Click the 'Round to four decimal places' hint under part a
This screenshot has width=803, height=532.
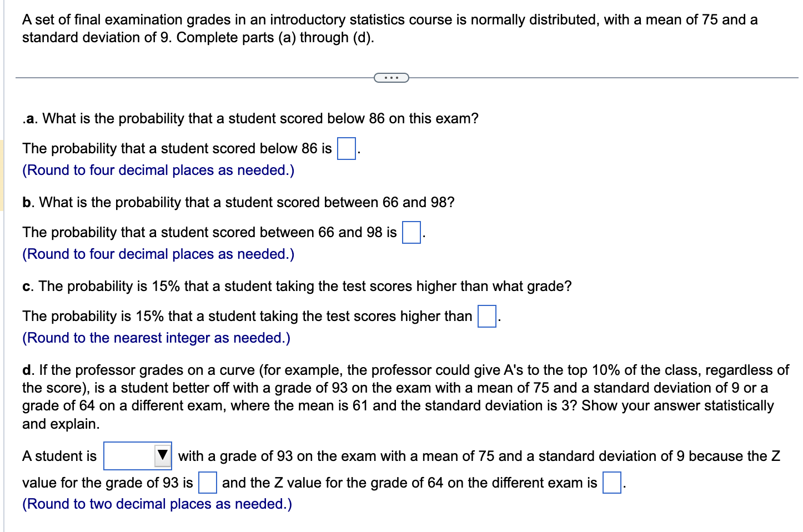158,170
